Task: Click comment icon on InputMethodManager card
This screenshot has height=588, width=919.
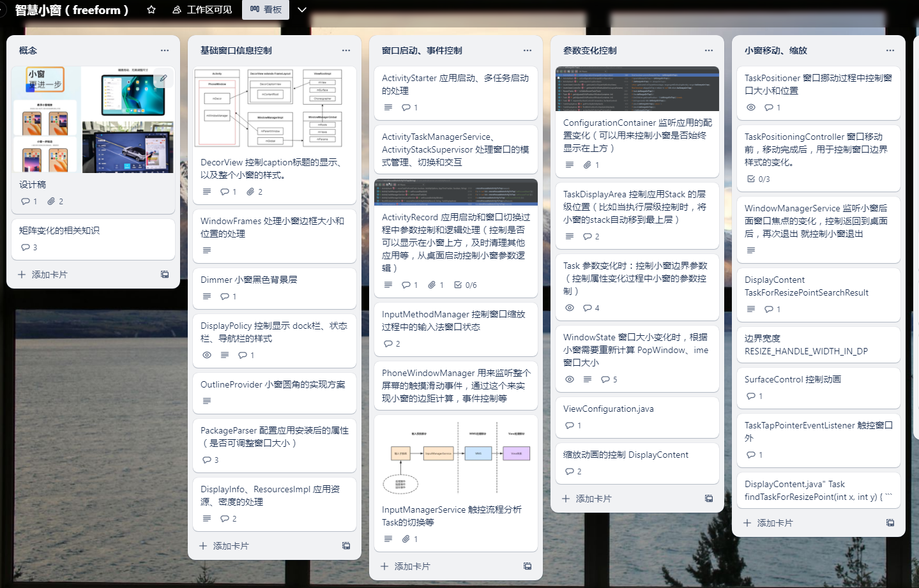Action: pyautogui.click(x=388, y=343)
